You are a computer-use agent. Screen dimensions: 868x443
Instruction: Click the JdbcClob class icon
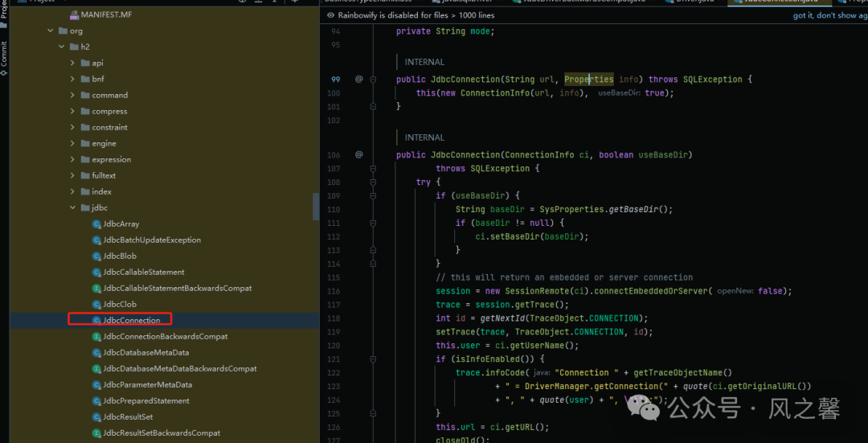[96, 305]
